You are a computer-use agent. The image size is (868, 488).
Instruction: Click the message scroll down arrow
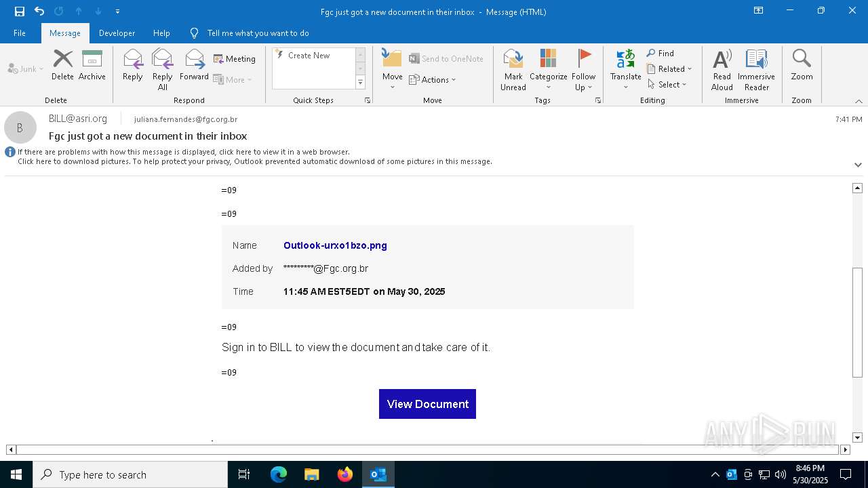(857, 437)
